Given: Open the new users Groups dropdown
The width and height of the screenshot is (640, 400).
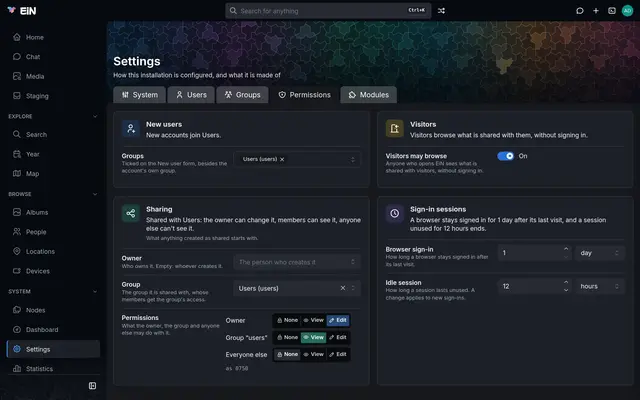Looking at the screenshot, I should click(297, 160).
